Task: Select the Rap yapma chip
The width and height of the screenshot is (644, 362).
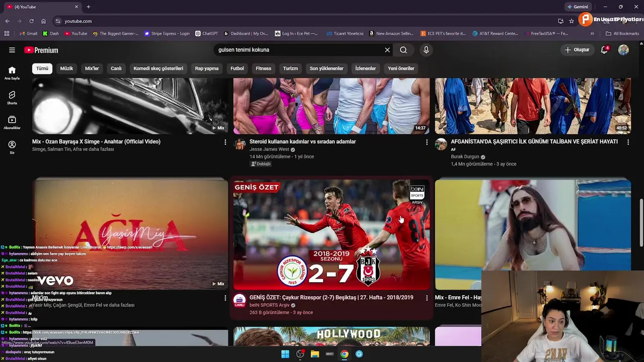Action: coord(207,68)
